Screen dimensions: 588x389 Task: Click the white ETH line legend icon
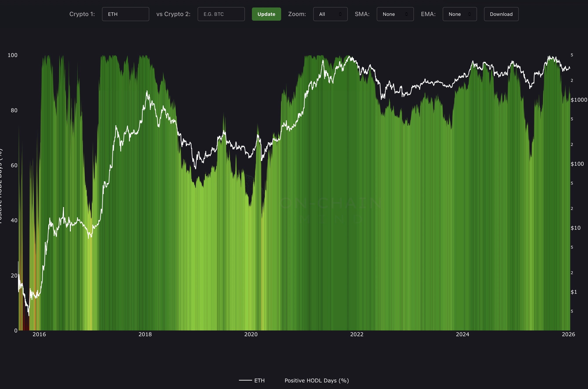point(245,380)
